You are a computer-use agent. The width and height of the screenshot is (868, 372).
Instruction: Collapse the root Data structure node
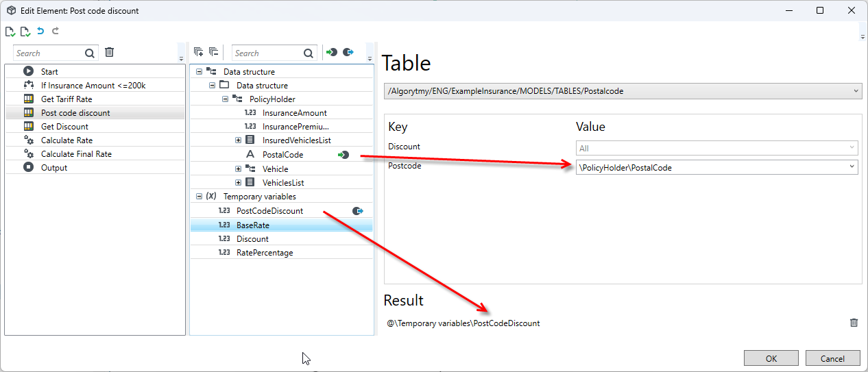point(199,71)
